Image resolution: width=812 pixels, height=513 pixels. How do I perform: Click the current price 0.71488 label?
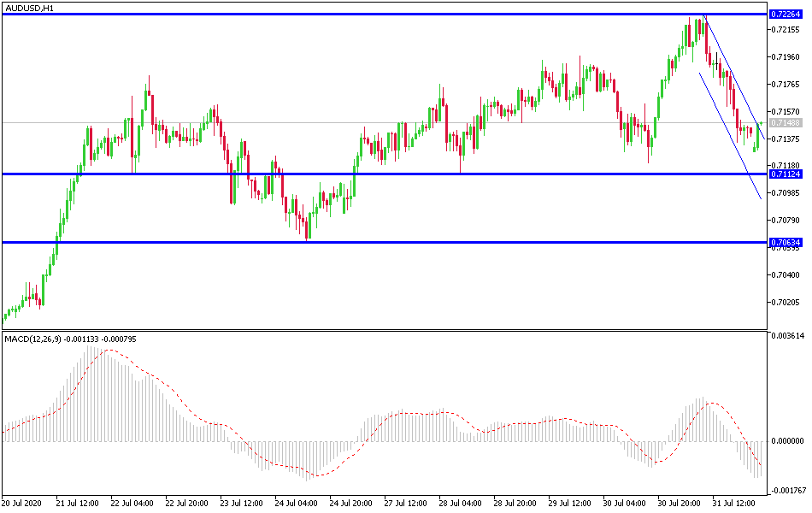[x=786, y=123]
